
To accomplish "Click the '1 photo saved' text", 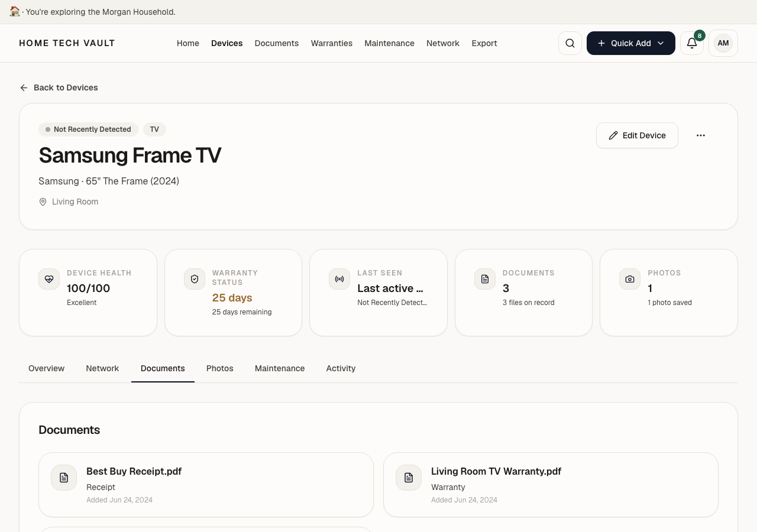I will [x=669, y=303].
